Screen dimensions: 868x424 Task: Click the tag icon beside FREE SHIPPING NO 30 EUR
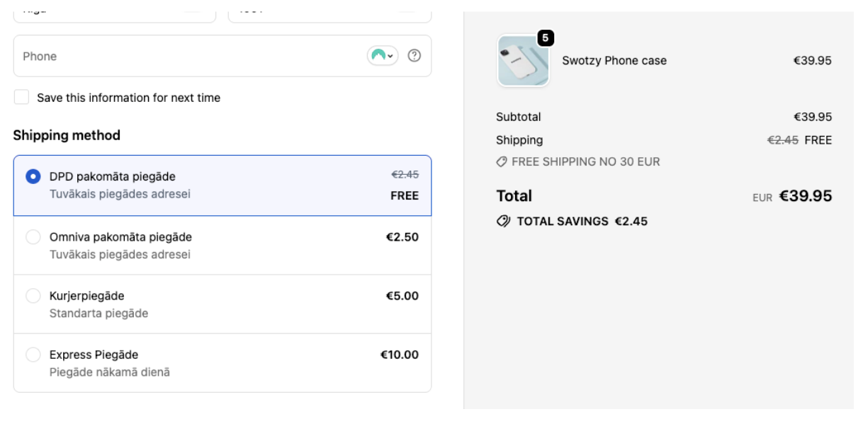coord(500,160)
